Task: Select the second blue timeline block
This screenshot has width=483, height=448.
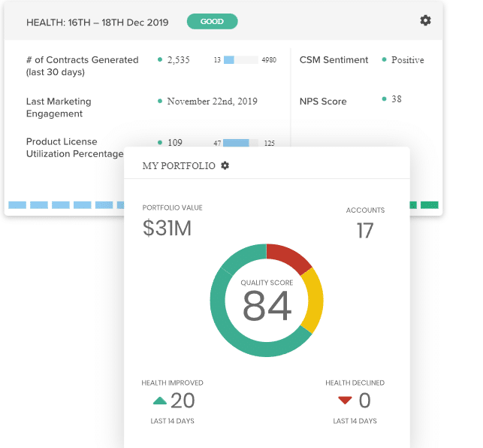Action: [39, 205]
